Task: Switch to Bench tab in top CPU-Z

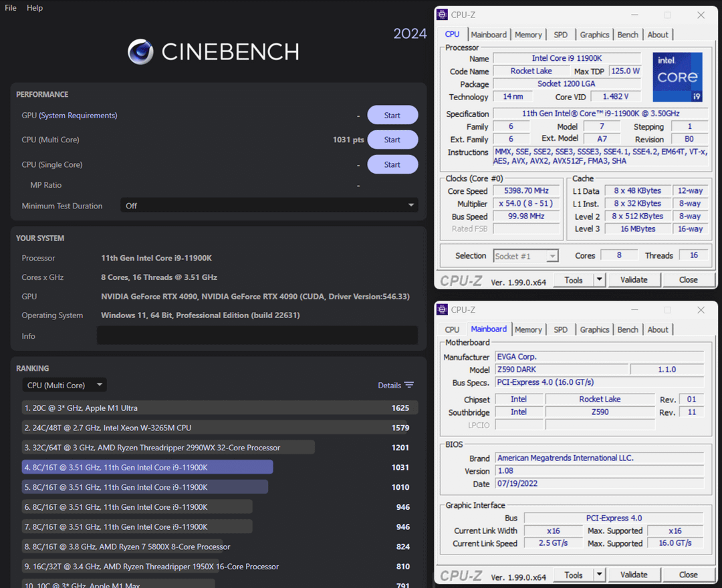Action: [x=628, y=35]
